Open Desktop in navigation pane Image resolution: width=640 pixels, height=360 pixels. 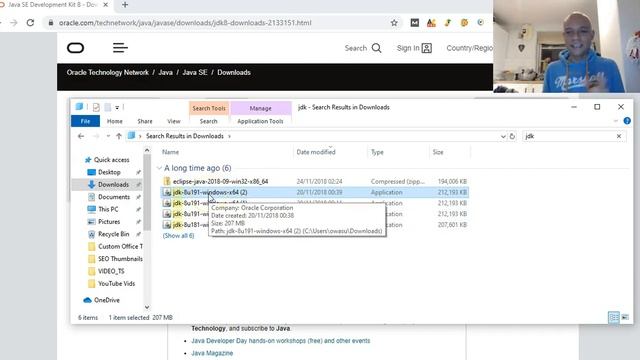pyautogui.click(x=109, y=172)
